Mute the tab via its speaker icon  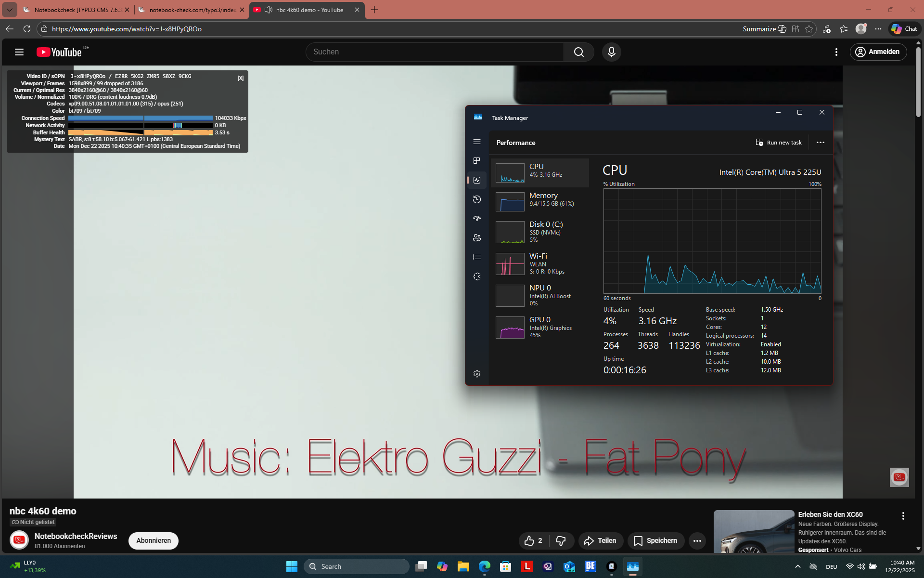pyautogui.click(x=269, y=10)
